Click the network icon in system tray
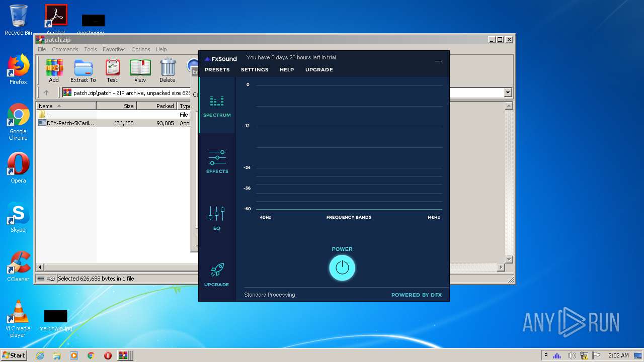The height and width of the screenshot is (362, 644). pyautogui.click(x=584, y=355)
